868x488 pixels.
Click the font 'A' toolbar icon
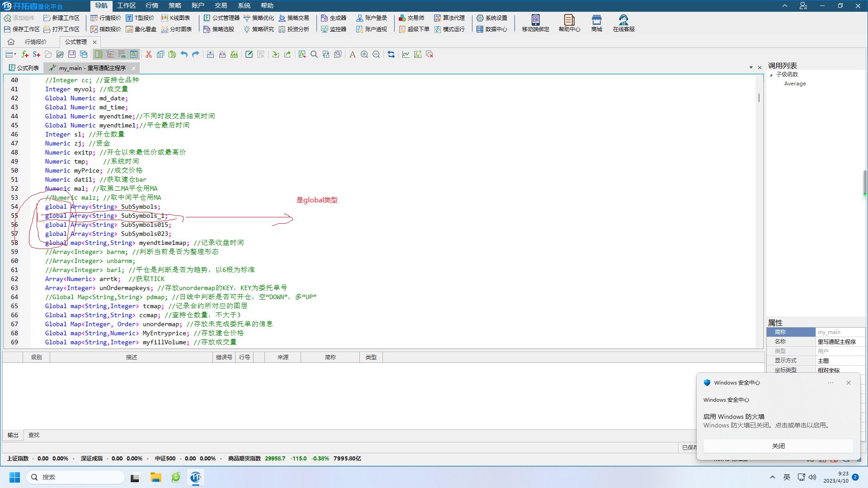click(353, 54)
